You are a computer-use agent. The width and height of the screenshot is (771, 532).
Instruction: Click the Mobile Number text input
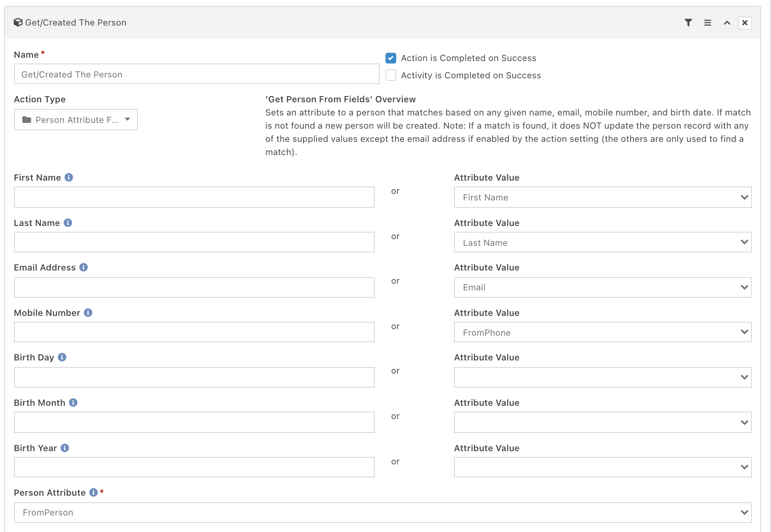pos(194,332)
